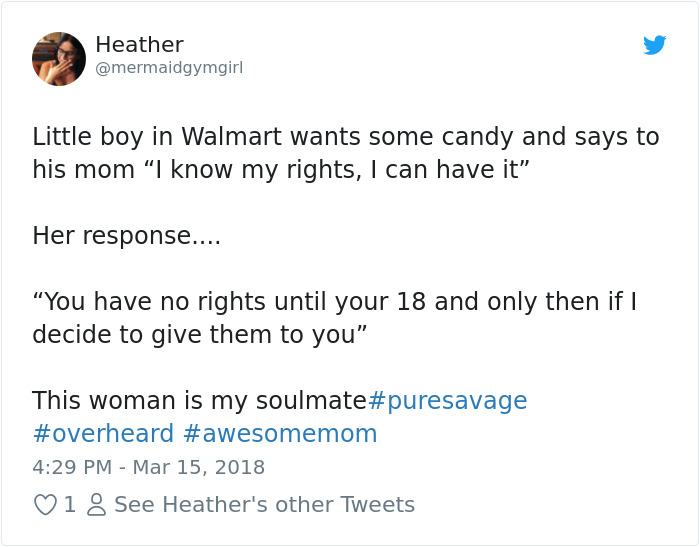Click the Her response.... line
This screenshot has width=700, height=547.
(127, 236)
